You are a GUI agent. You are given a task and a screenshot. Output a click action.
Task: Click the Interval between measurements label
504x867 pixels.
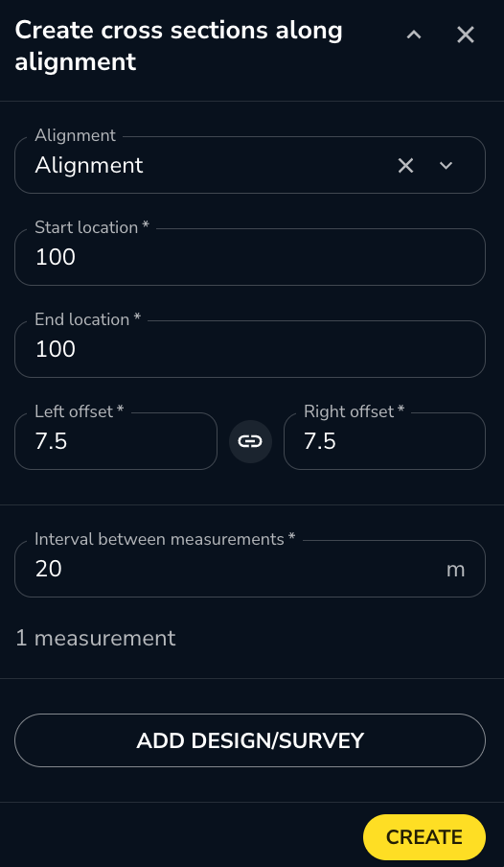165,539
